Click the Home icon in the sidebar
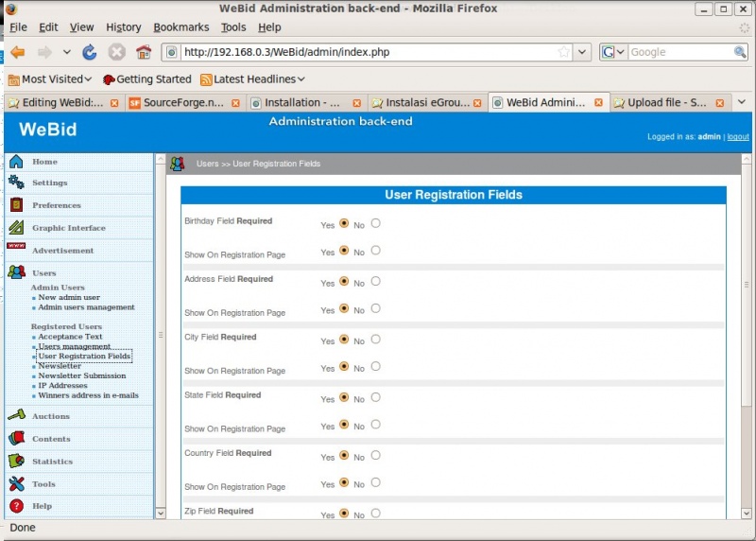Image resolution: width=756 pixels, height=541 pixels. pos(16,162)
